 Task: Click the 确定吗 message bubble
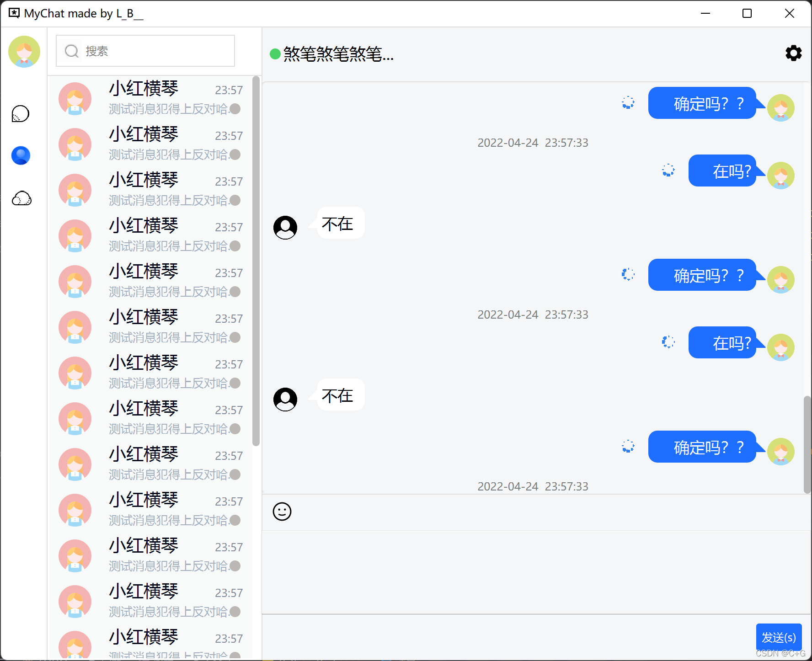coord(702,103)
